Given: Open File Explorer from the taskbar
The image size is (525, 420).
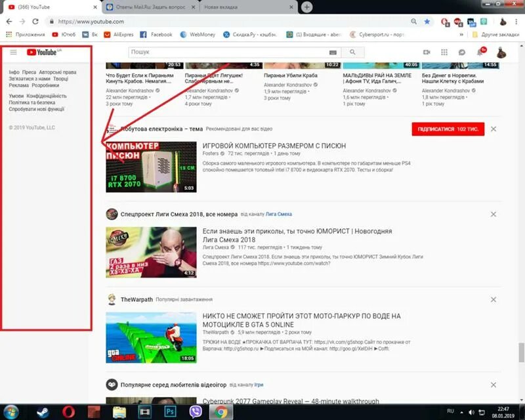Looking at the screenshot, I should (x=119, y=412).
